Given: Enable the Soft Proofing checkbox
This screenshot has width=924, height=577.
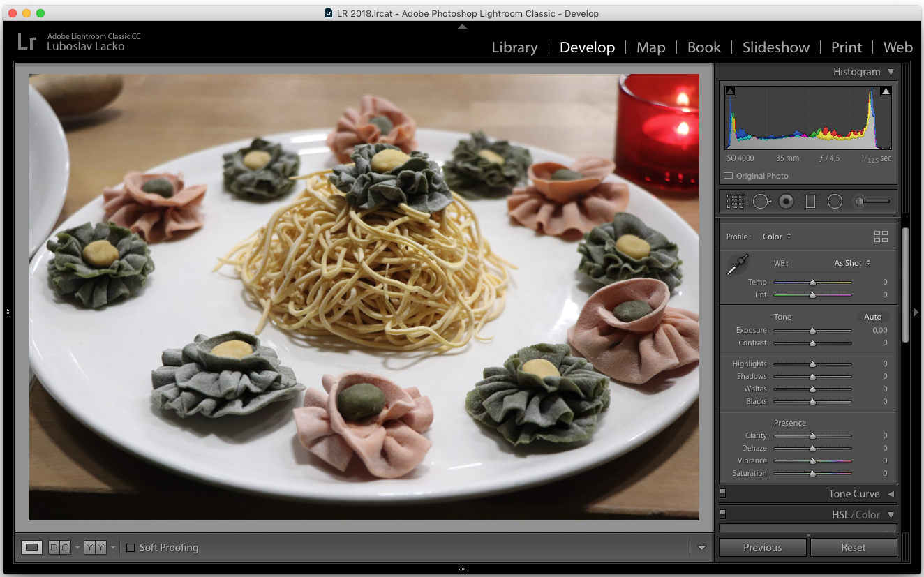Looking at the screenshot, I should point(131,548).
